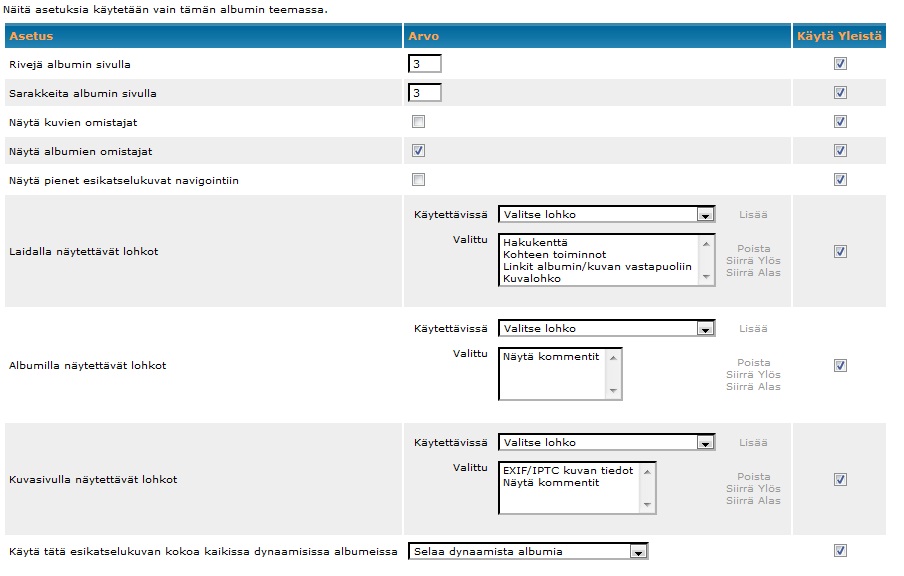904x576 pixels.
Task: Enable the Näytä kuvien omistajat checkbox
Action: [x=419, y=122]
